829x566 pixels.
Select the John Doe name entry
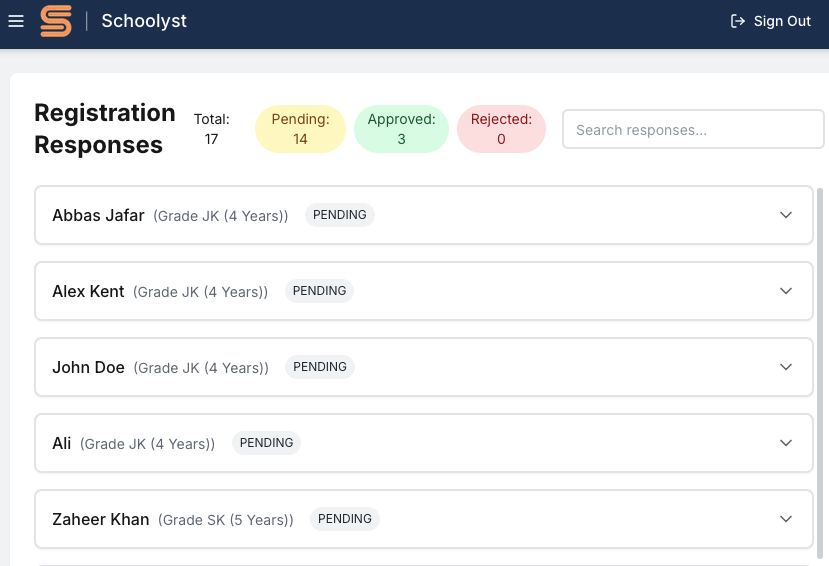(88, 367)
